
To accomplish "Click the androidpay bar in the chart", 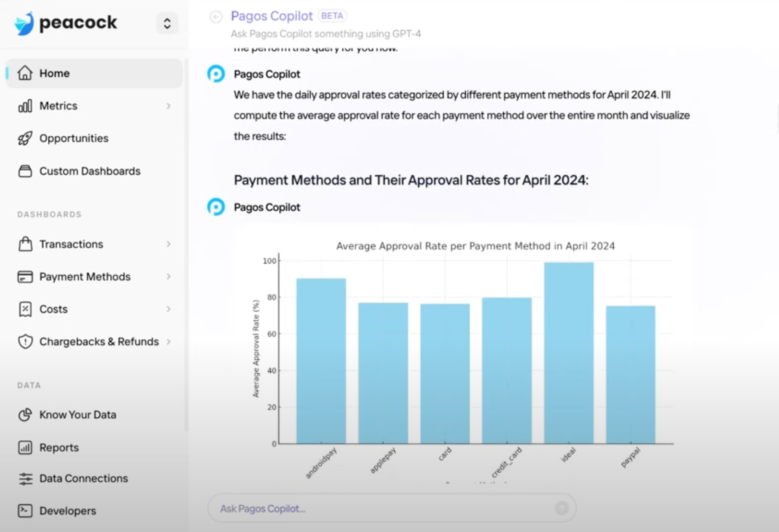I will (x=321, y=361).
